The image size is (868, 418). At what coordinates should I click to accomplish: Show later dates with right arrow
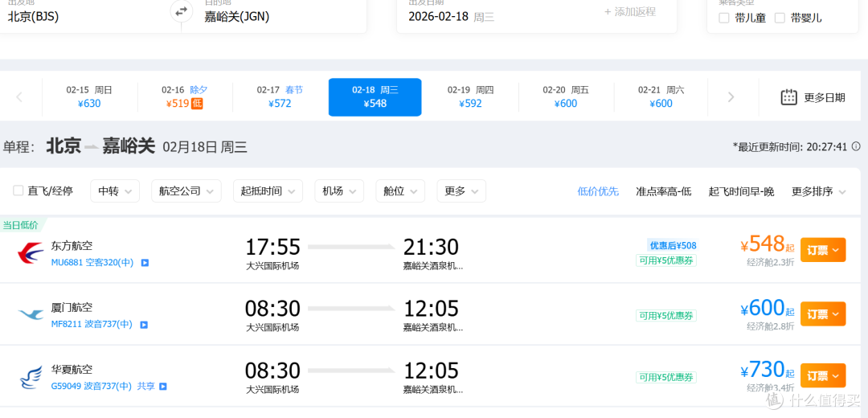(731, 97)
